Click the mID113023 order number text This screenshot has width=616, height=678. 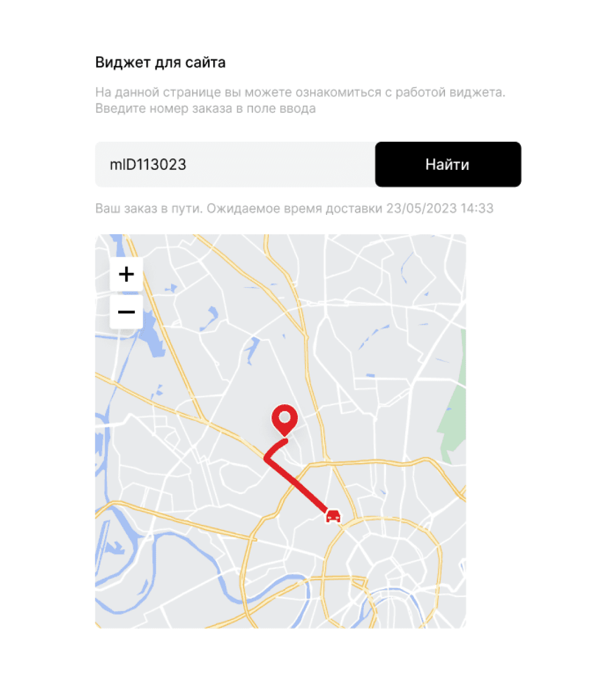tap(148, 165)
